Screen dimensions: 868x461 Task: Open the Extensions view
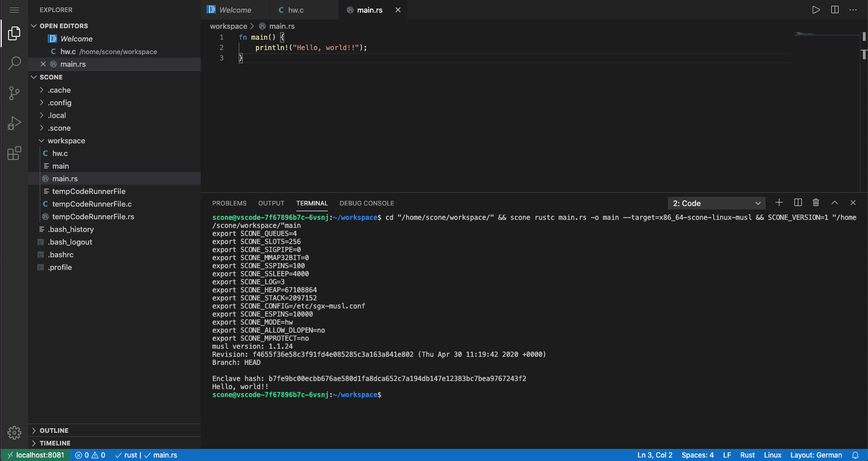click(14, 153)
